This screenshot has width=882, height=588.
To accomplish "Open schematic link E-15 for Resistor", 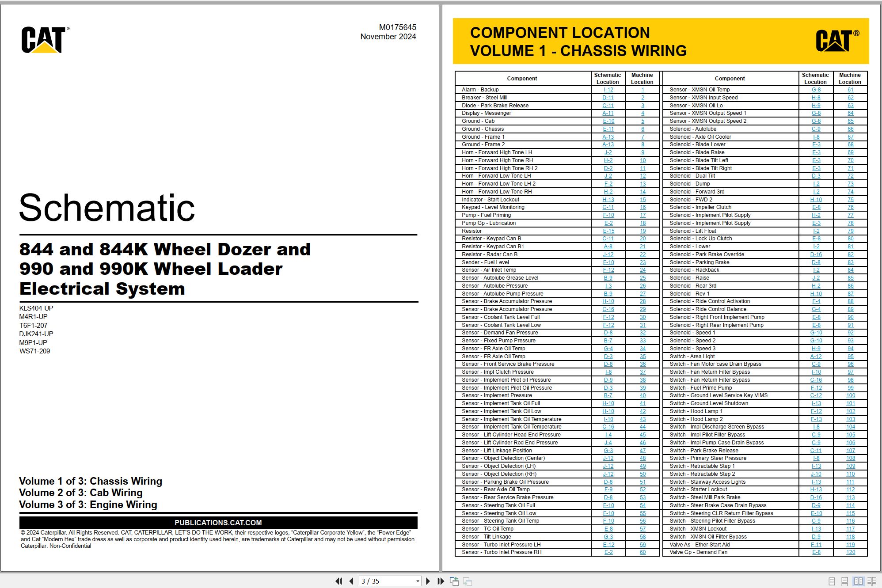I will (608, 231).
